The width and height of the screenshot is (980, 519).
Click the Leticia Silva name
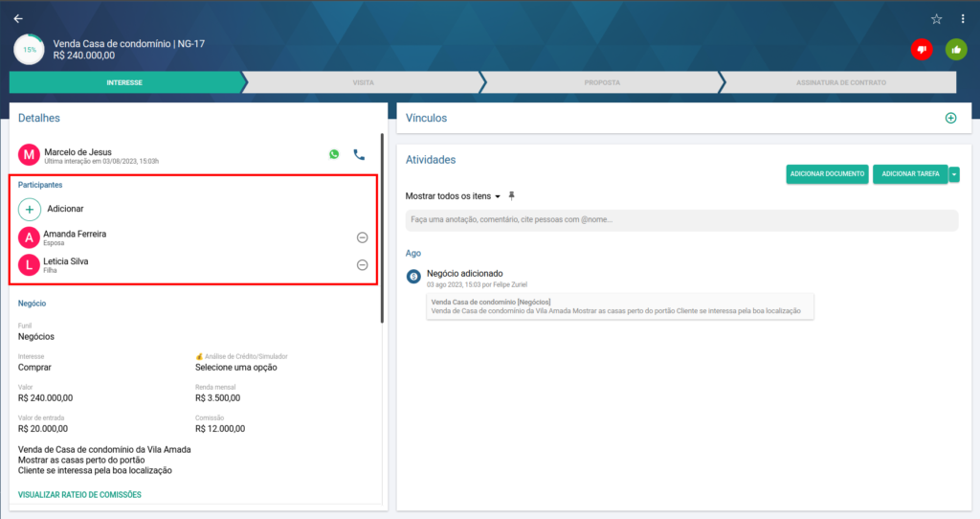click(66, 261)
